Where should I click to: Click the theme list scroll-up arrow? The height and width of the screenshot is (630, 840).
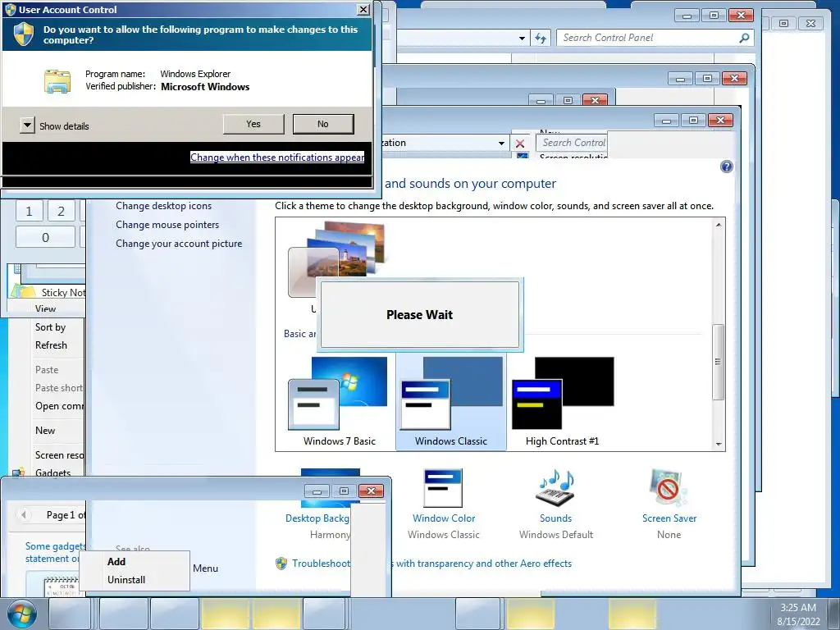pyautogui.click(x=719, y=225)
